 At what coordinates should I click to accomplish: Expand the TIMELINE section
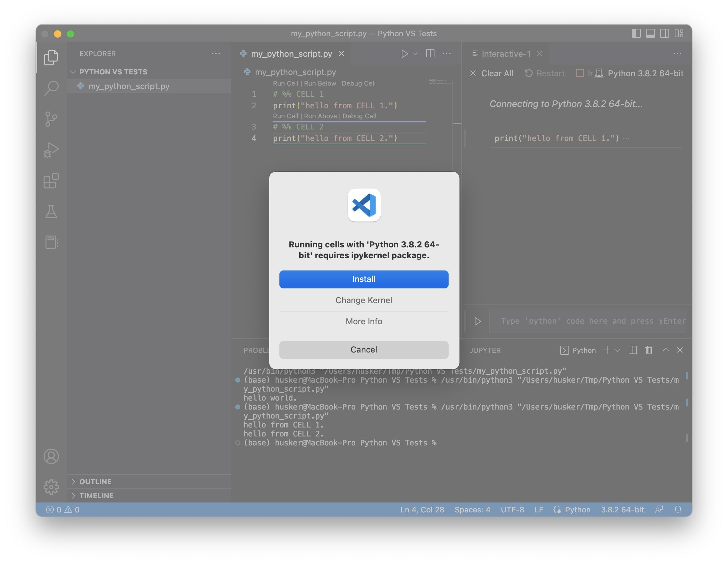tap(96, 496)
